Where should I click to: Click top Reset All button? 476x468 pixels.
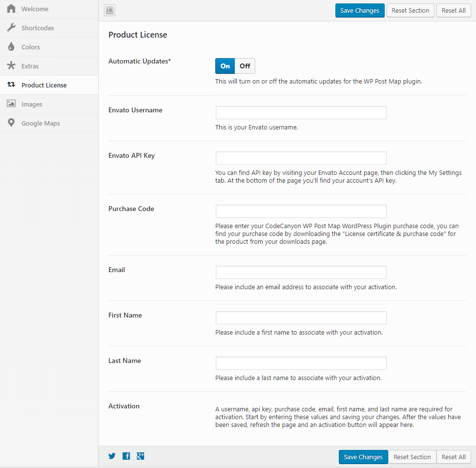(x=454, y=11)
